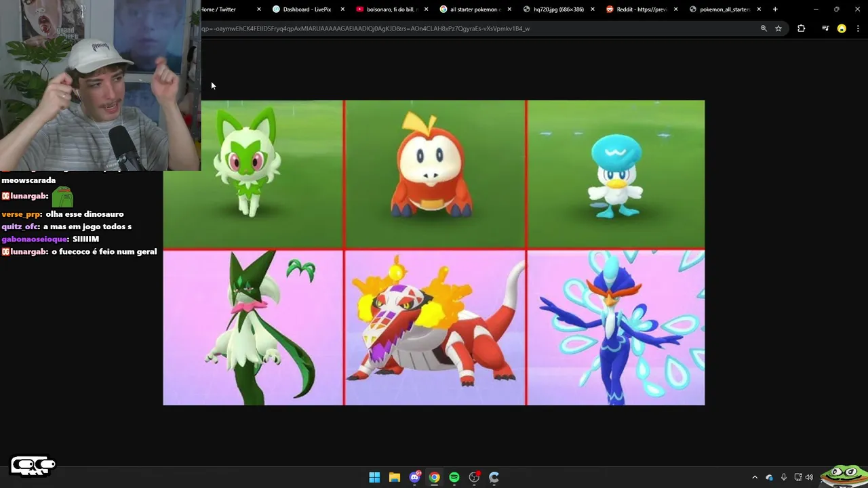Click the 'SIIIIIM' chat message
Screen dimensions: 868x488
tap(85, 239)
